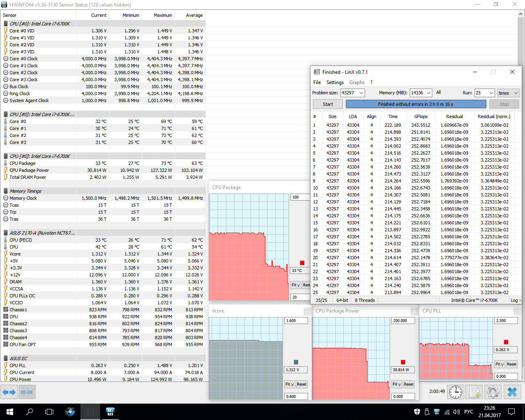Click the Start button in LinX

(328, 104)
